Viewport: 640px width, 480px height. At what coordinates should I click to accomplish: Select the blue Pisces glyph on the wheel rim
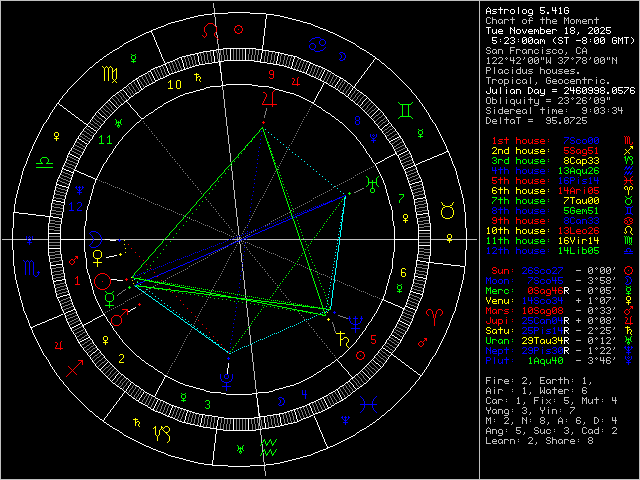369,404
